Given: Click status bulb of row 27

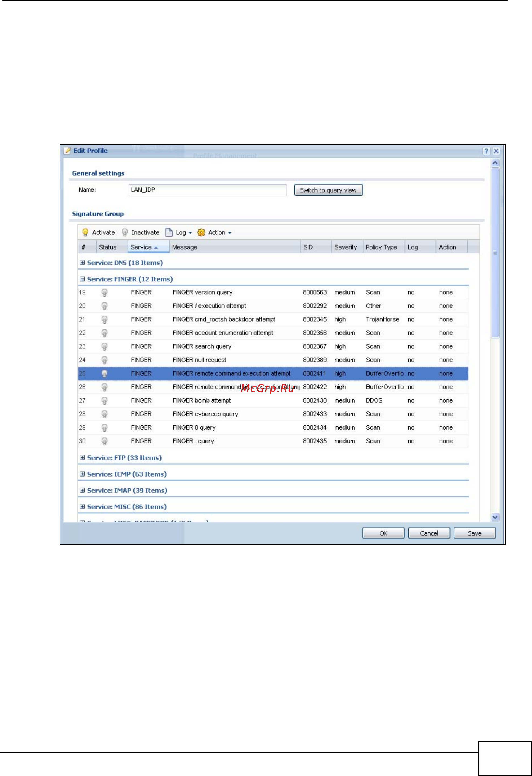Looking at the screenshot, I should tap(104, 401).
